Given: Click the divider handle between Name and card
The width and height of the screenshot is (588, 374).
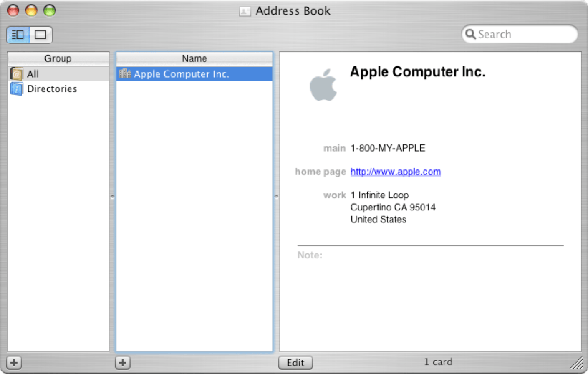Looking at the screenshot, I should coord(276,196).
